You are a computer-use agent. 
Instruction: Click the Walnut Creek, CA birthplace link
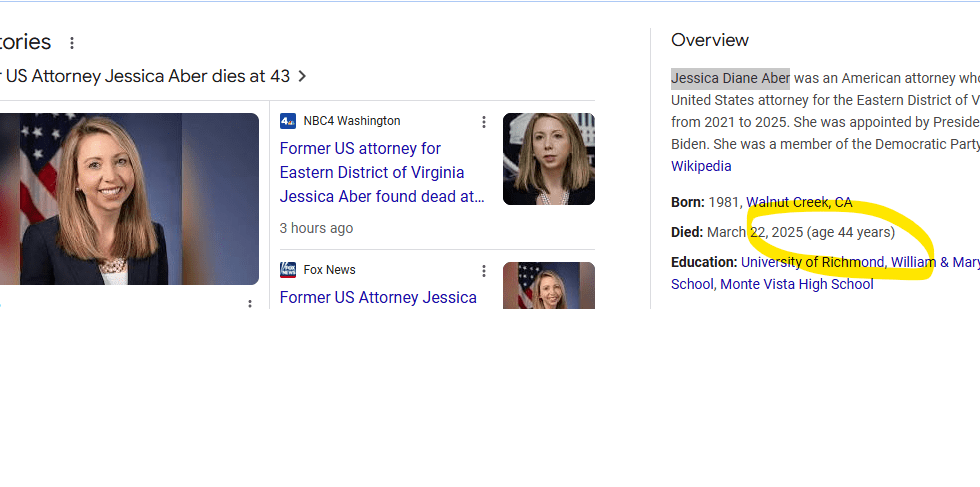(x=799, y=202)
